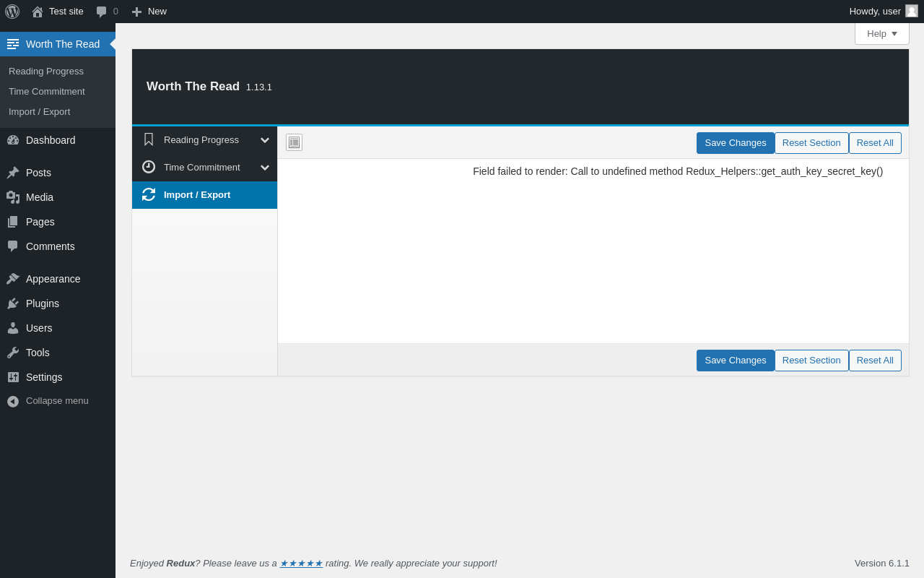Click the Test site home icon

coord(38,12)
